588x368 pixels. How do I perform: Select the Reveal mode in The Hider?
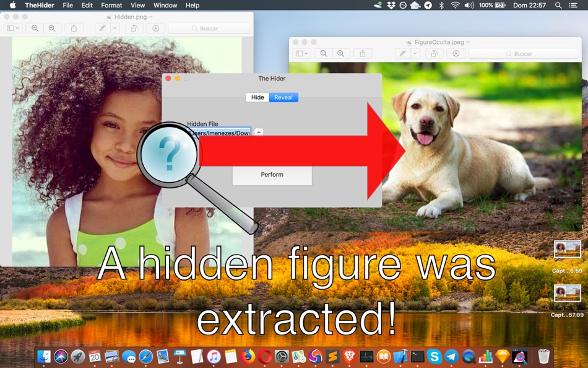[283, 97]
